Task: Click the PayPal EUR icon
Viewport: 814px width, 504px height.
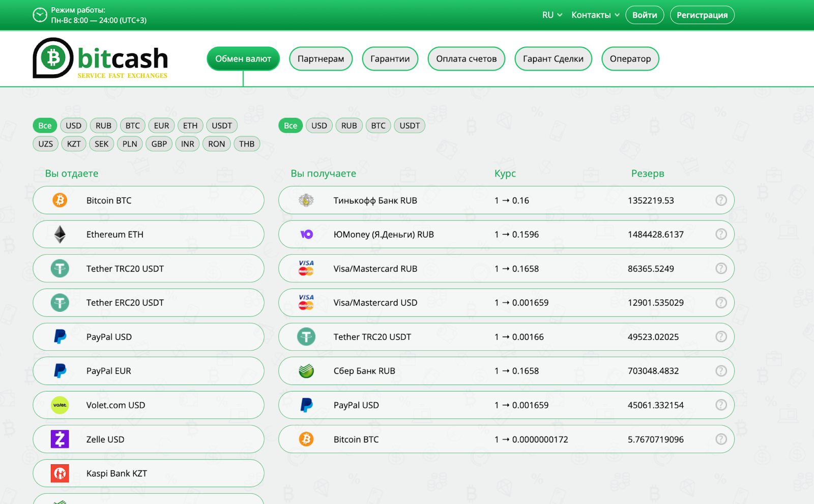Action: [60, 371]
